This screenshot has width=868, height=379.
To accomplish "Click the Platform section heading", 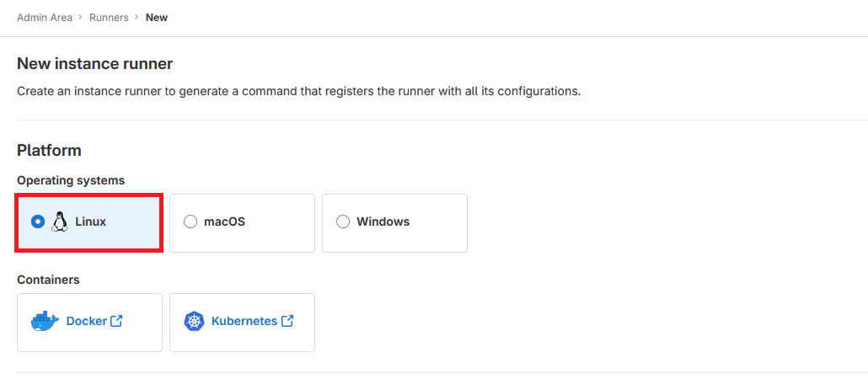I will [x=49, y=150].
